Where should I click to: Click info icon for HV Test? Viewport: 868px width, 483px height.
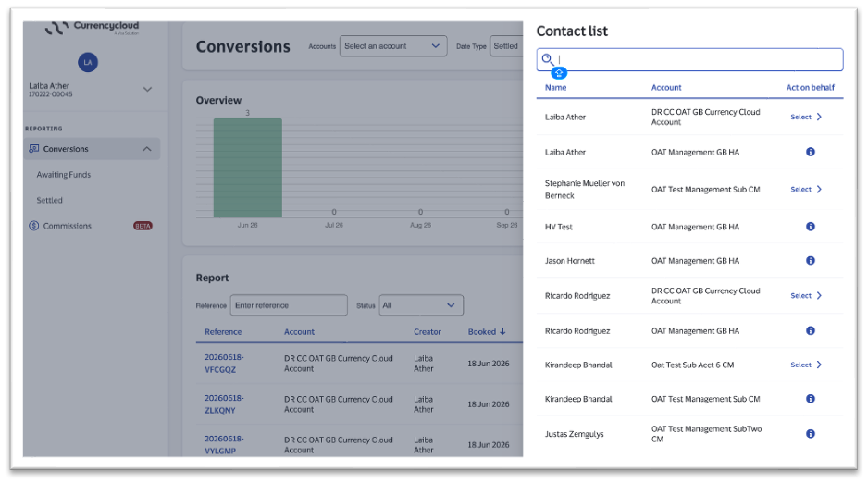click(x=810, y=227)
